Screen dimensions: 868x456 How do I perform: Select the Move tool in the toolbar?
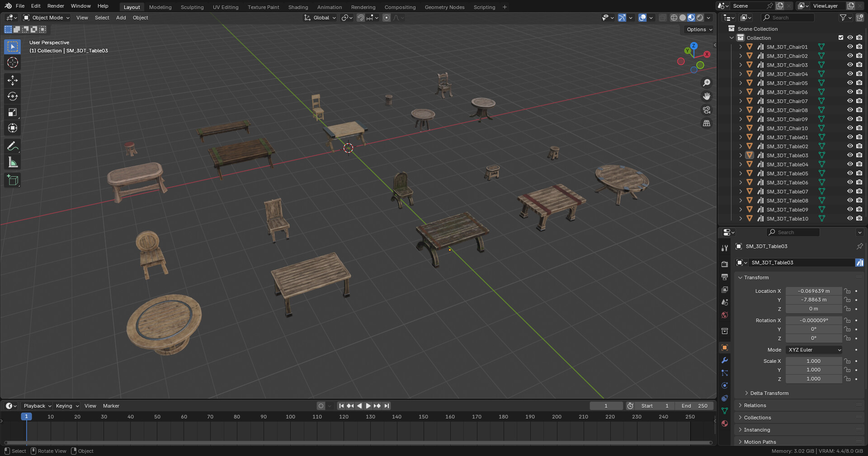[12, 80]
